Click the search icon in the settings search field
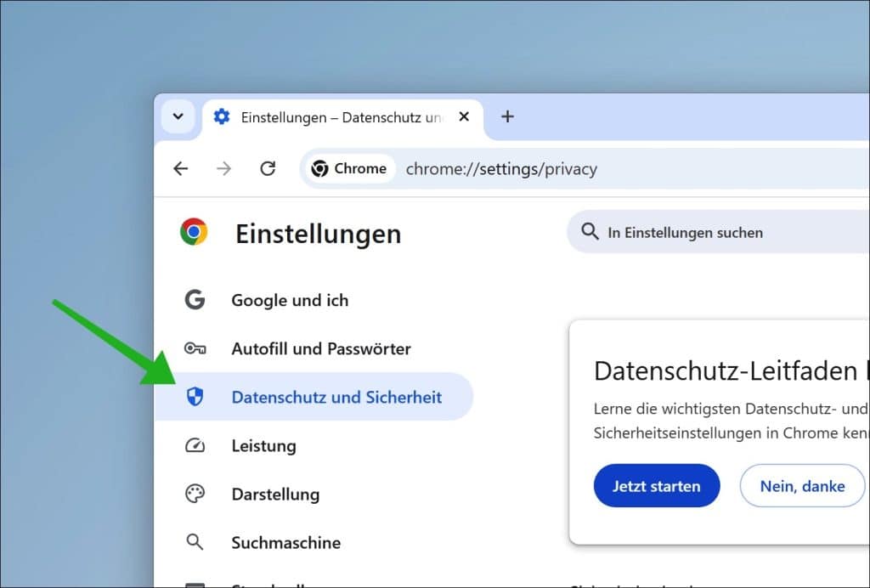 point(590,232)
